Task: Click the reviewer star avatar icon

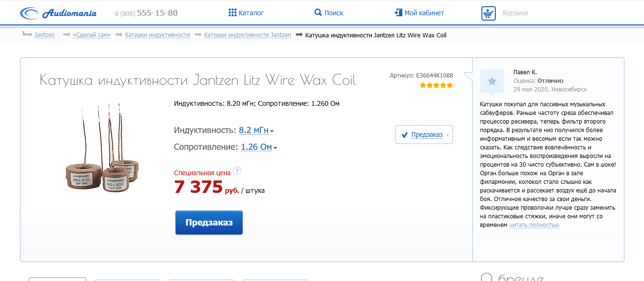Action: 492,81
